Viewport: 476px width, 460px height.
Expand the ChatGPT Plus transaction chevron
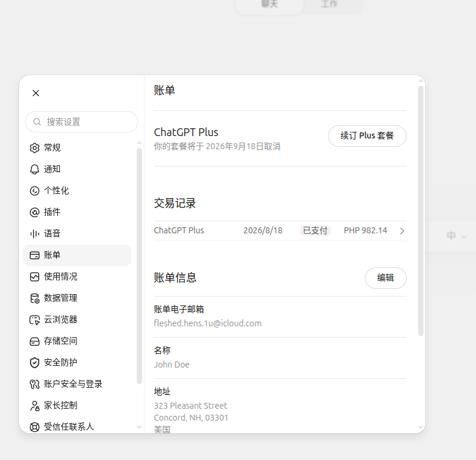[402, 231]
